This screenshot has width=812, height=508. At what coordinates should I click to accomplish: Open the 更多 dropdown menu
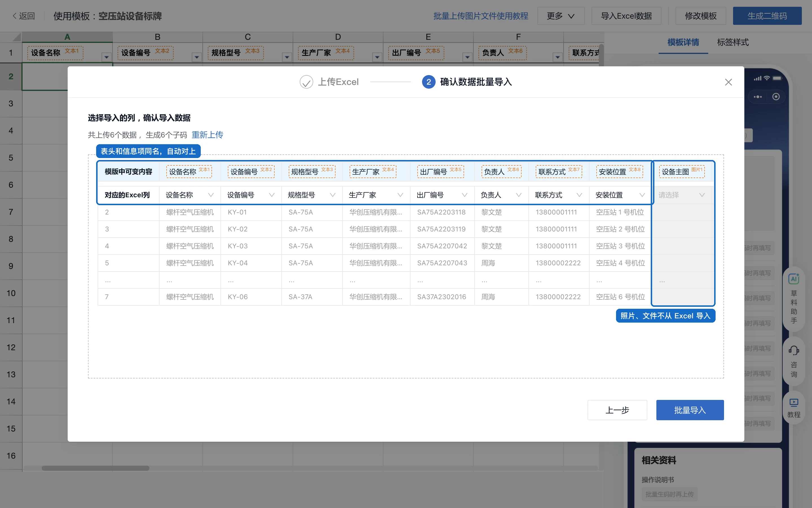[561, 16]
